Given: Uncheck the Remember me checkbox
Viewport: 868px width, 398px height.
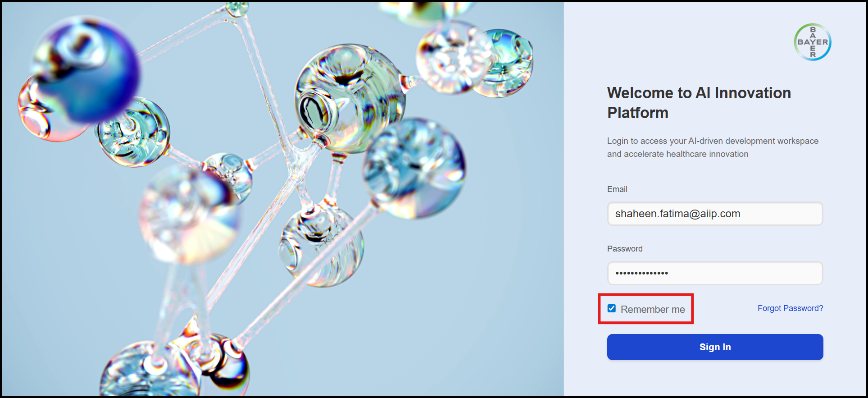Looking at the screenshot, I should point(612,308).
